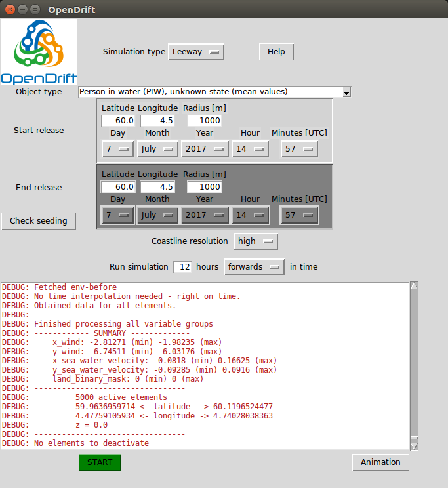
Task: Open Start release Year dropdown
Action: click(205, 149)
